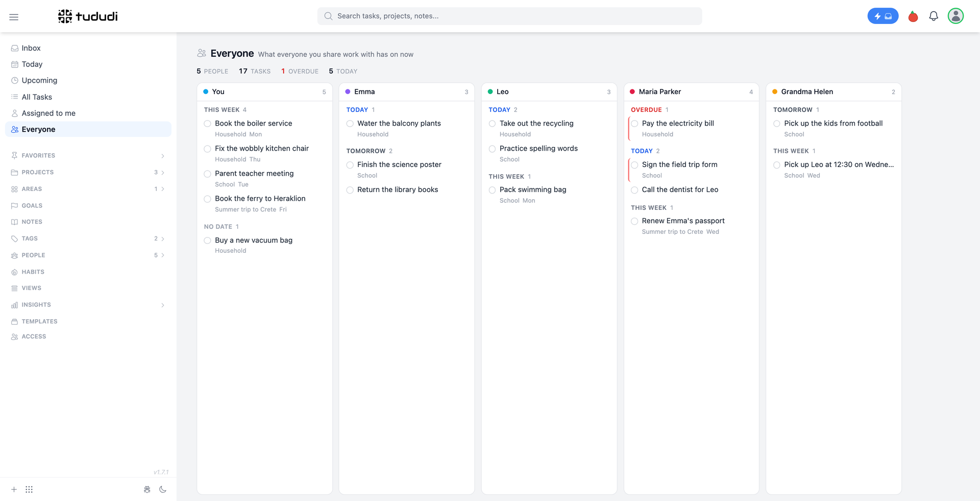Click the Goals flag icon in sidebar
The height and width of the screenshot is (501, 980).
[14, 206]
